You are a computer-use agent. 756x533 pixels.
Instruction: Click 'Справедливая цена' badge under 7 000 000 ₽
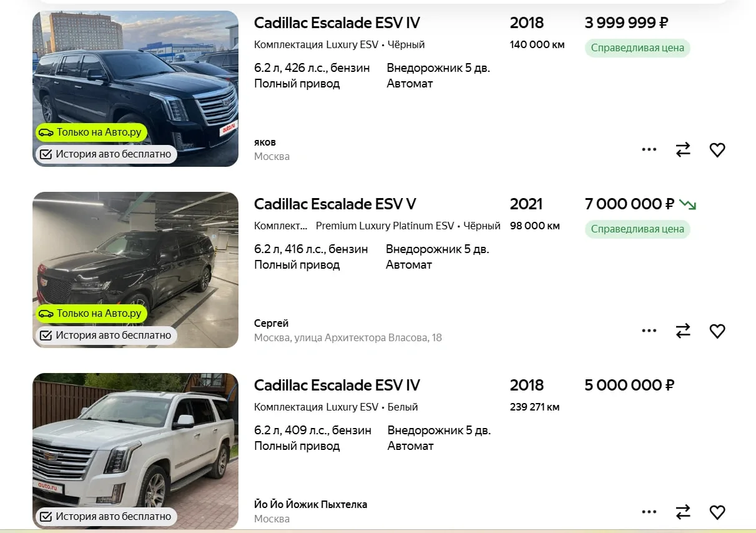637,229
